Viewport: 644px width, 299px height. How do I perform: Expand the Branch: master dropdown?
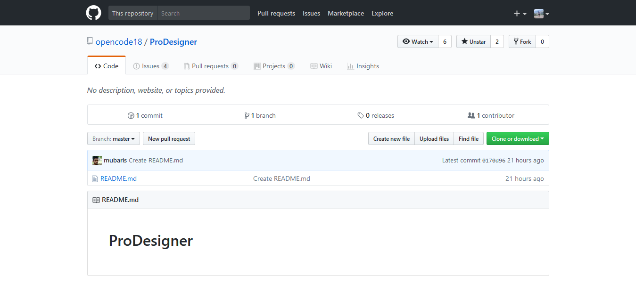[114, 138]
